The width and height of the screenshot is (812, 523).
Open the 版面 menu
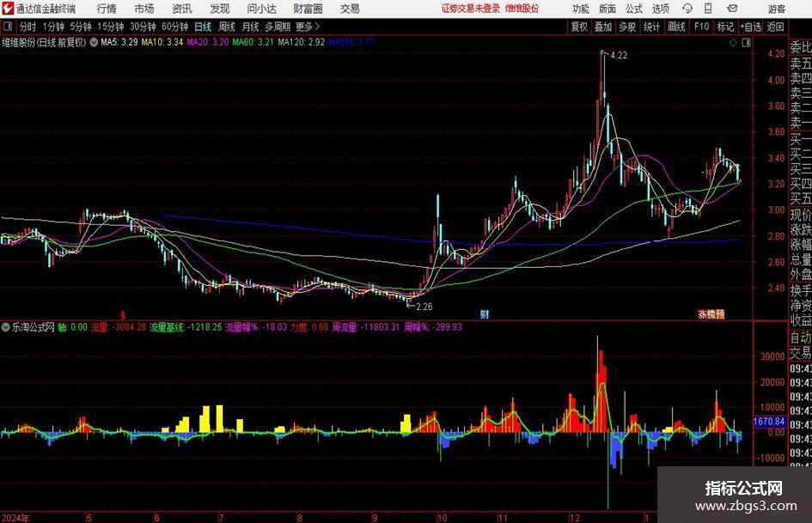[x=607, y=9]
